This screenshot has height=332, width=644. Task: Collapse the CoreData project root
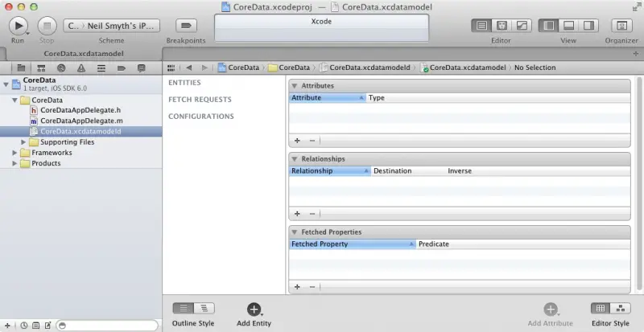coord(6,84)
